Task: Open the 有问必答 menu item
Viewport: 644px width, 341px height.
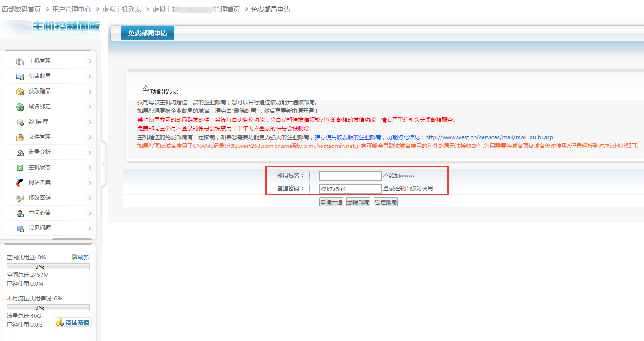Action: (40, 213)
